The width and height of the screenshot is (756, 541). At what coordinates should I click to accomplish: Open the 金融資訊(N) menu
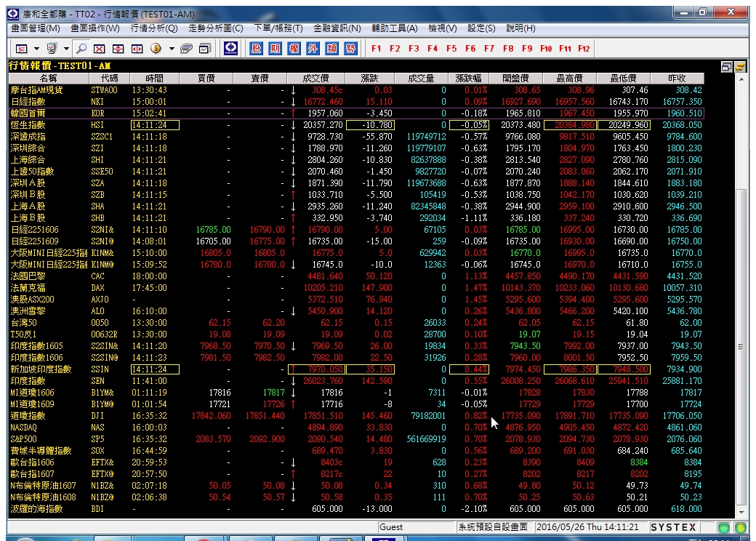point(337,28)
